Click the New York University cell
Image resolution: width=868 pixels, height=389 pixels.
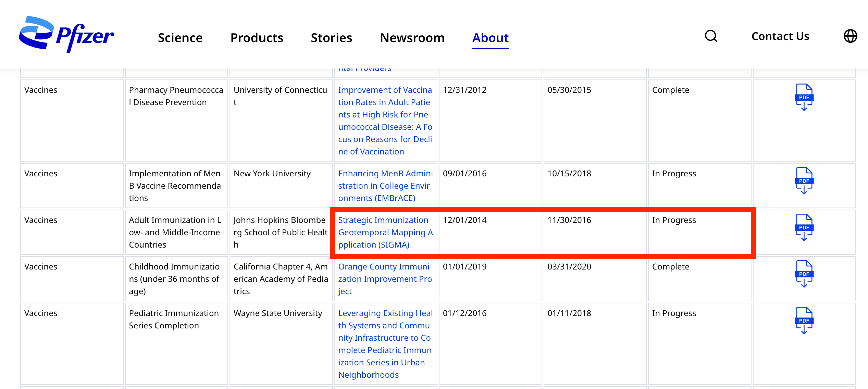tap(272, 174)
